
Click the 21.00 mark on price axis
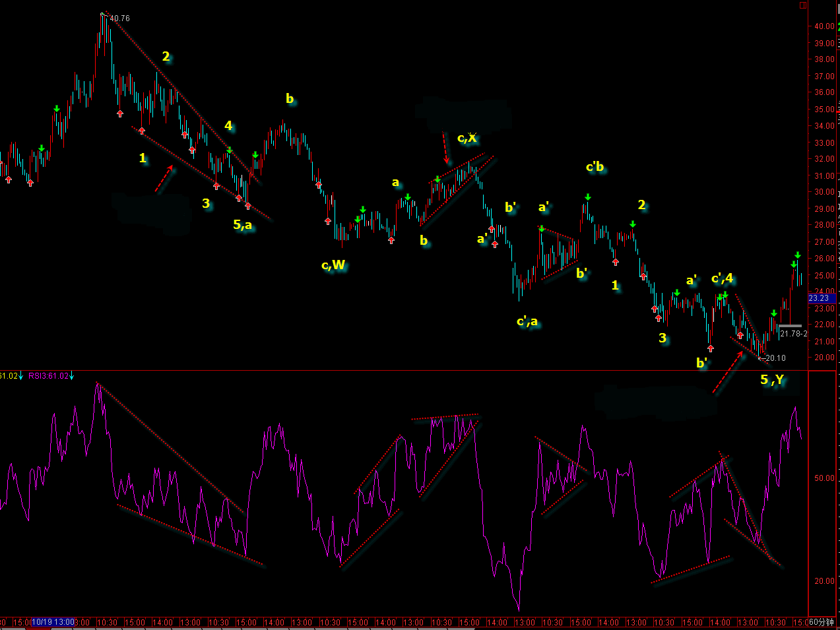pyautogui.click(x=824, y=341)
